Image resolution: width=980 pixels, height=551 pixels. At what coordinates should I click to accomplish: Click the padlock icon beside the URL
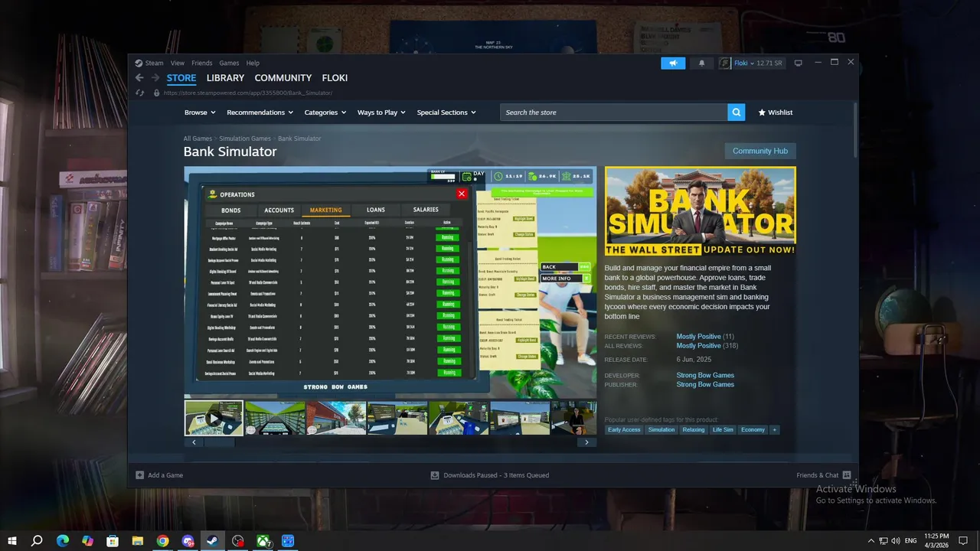pos(156,93)
